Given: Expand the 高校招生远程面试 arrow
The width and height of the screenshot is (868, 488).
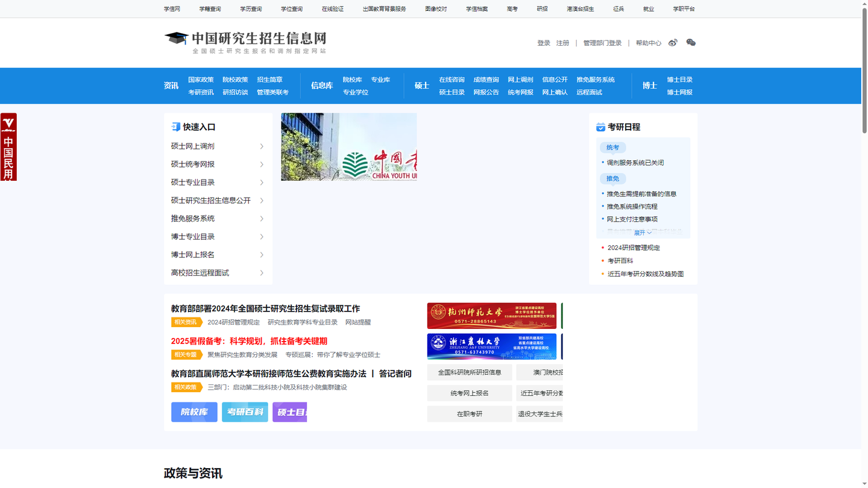Looking at the screenshot, I should coord(262,273).
